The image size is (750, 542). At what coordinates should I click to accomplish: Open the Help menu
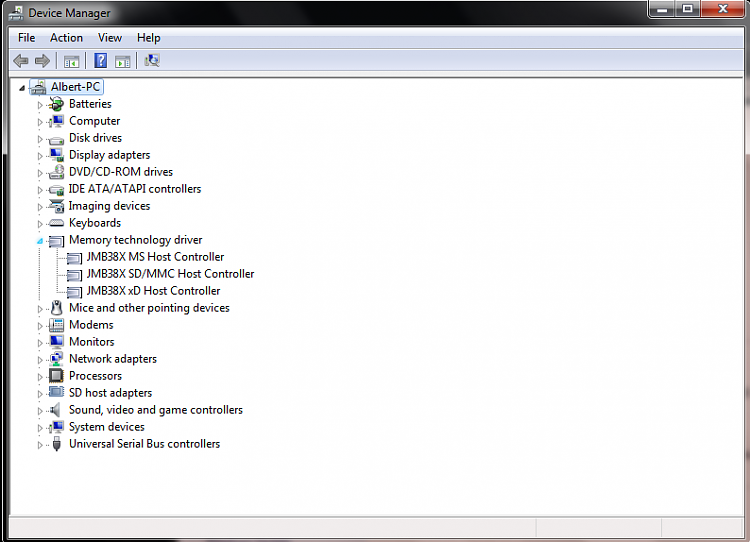(148, 38)
